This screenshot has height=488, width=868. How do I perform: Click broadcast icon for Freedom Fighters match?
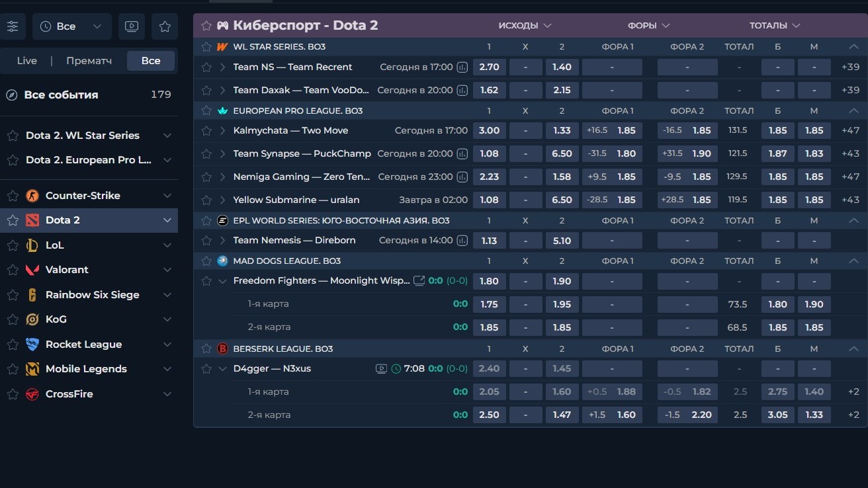[x=419, y=280]
